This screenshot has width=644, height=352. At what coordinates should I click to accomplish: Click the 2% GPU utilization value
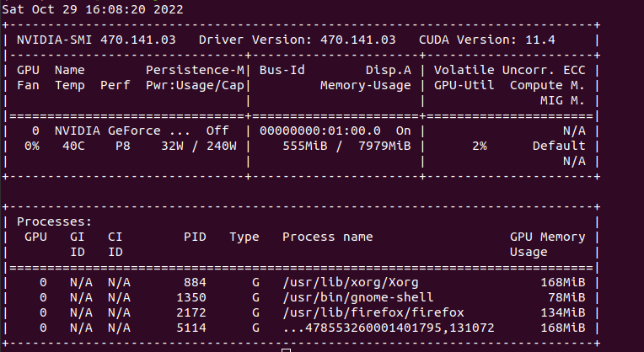[480, 146]
